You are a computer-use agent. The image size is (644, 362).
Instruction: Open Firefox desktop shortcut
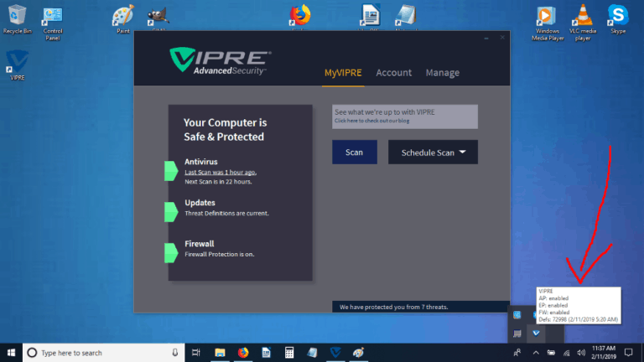click(300, 18)
